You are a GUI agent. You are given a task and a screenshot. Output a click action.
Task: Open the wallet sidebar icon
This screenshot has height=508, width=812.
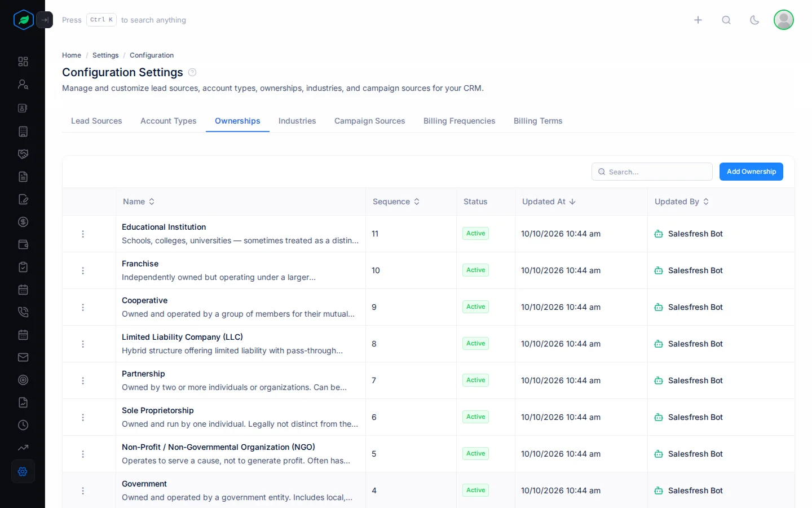point(23,244)
